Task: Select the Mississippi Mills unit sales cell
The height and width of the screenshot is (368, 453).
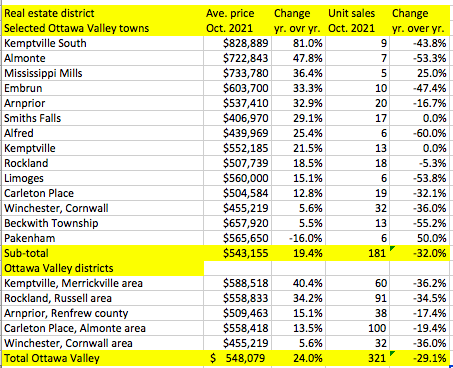Action: [357, 73]
